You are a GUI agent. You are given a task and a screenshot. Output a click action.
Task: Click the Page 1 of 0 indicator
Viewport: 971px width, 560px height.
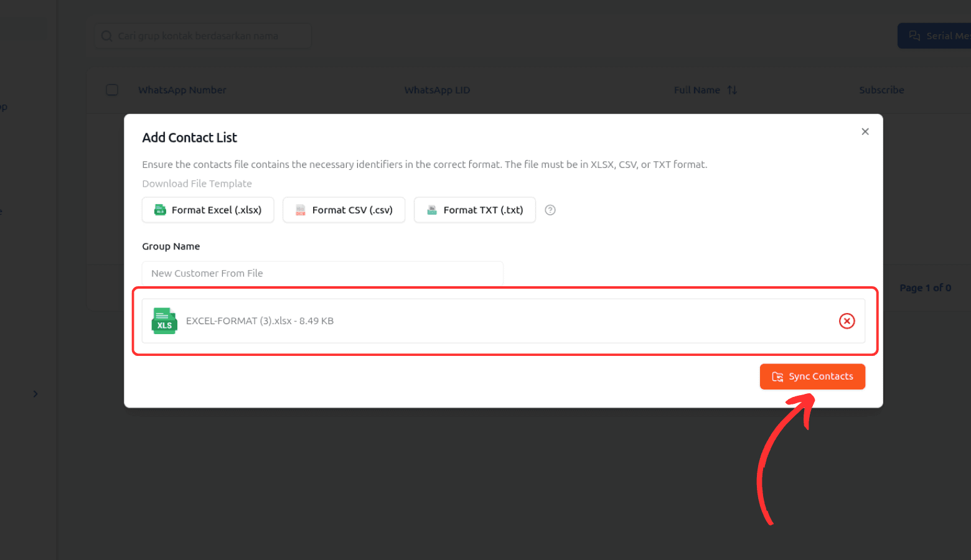click(x=925, y=287)
